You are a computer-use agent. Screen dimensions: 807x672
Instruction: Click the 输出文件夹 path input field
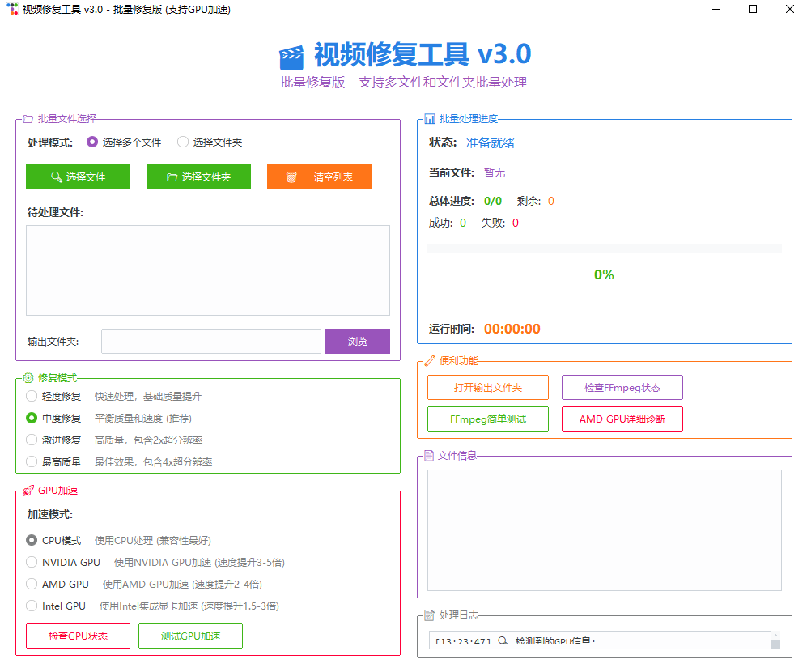tap(210, 342)
